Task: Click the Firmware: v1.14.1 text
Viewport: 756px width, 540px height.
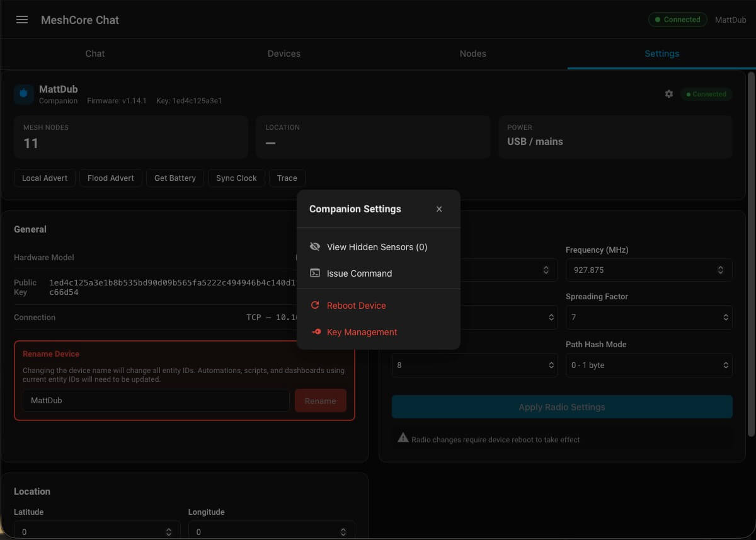Action: pos(117,101)
